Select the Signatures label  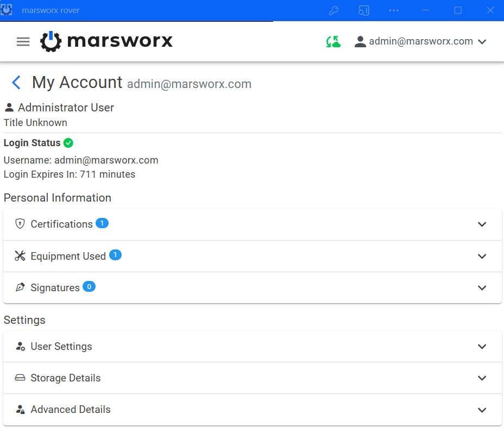coord(55,288)
